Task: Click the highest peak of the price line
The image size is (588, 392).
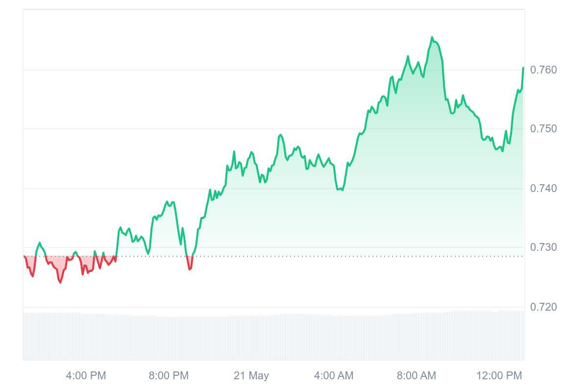Action: [x=432, y=37]
